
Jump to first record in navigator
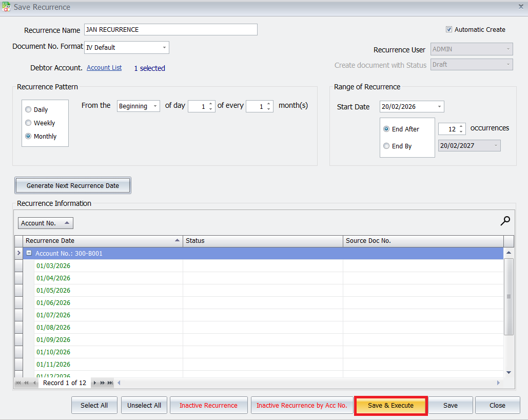click(18, 383)
